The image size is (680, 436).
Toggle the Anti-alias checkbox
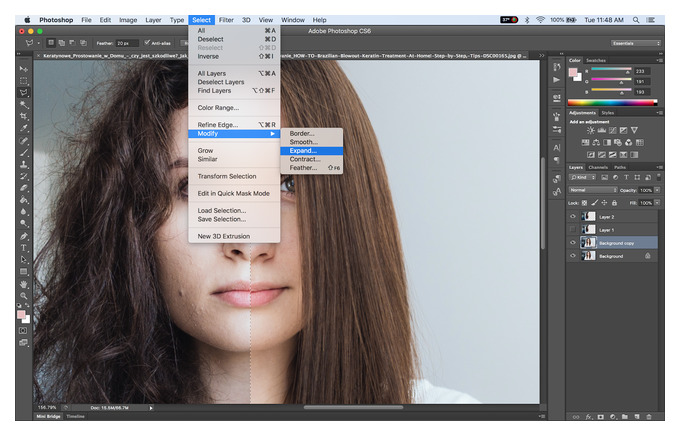147,43
